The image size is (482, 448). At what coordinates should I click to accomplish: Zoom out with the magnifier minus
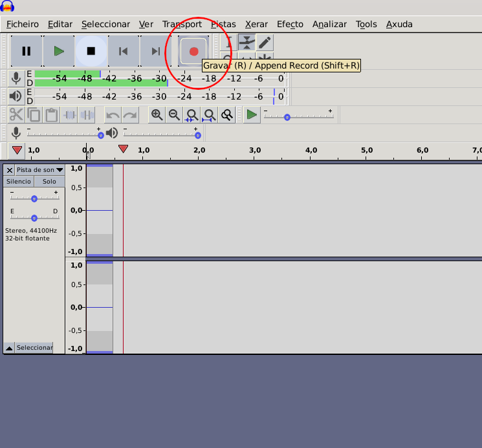point(174,115)
